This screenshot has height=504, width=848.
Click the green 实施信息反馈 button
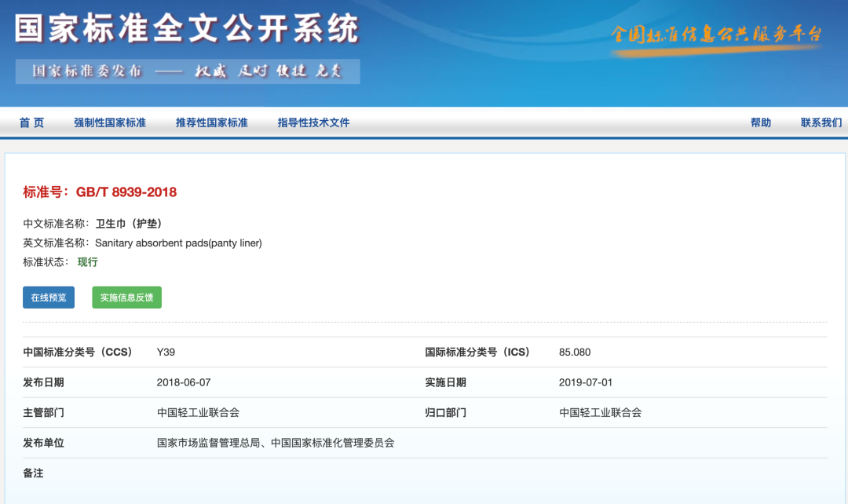[x=126, y=298]
